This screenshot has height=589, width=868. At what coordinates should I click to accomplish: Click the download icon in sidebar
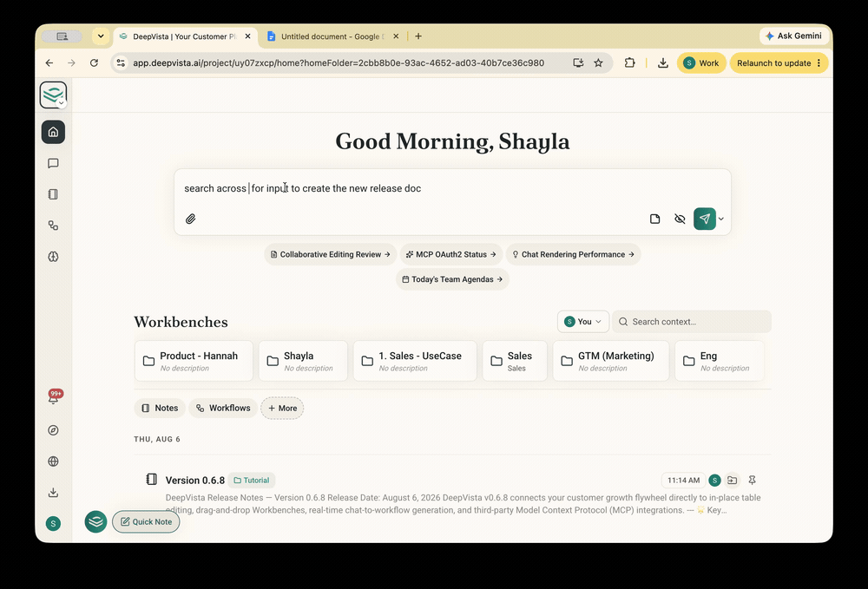pyautogui.click(x=53, y=492)
